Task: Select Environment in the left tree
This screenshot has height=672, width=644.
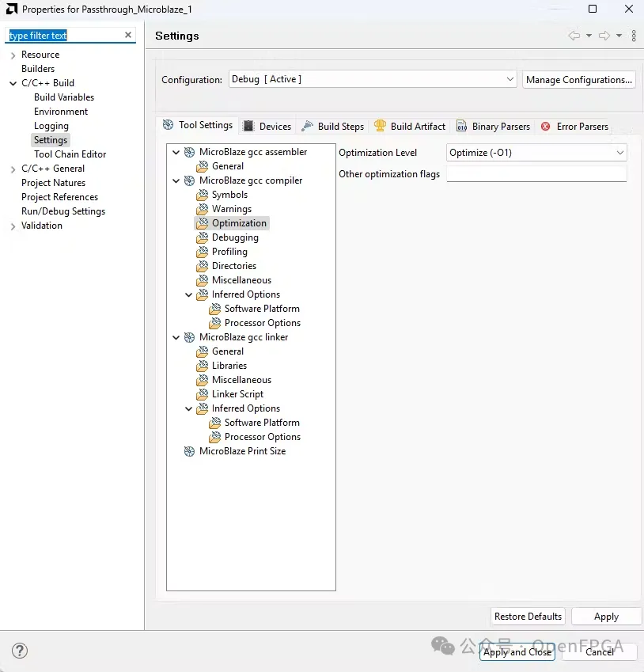Action: pos(61,112)
